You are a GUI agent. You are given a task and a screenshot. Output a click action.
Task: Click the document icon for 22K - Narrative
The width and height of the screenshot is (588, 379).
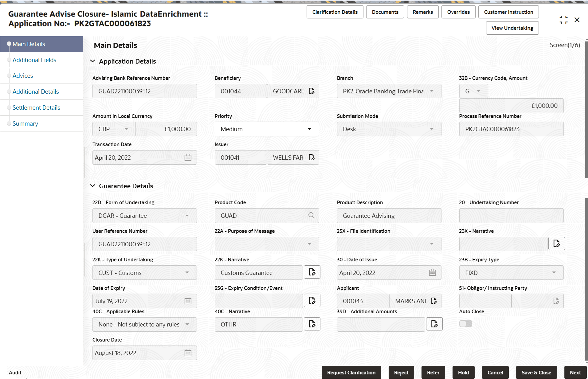click(312, 272)
